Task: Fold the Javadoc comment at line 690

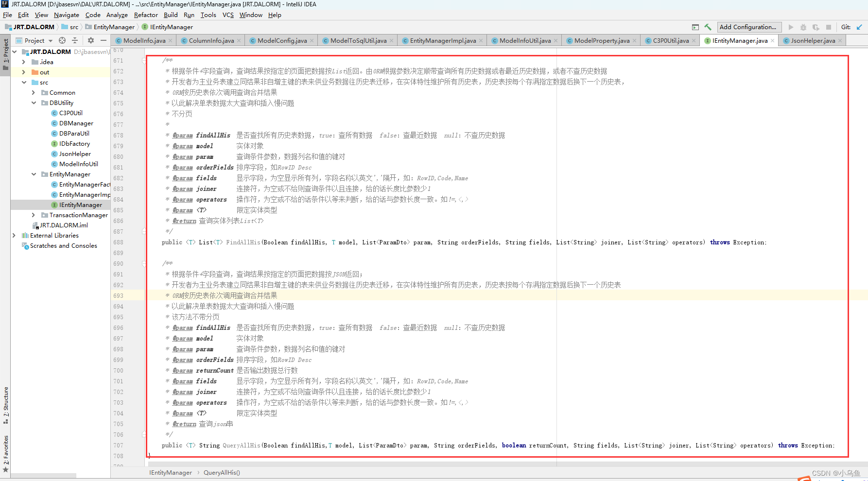Action: pyautogui.click(x=144, y=264)
